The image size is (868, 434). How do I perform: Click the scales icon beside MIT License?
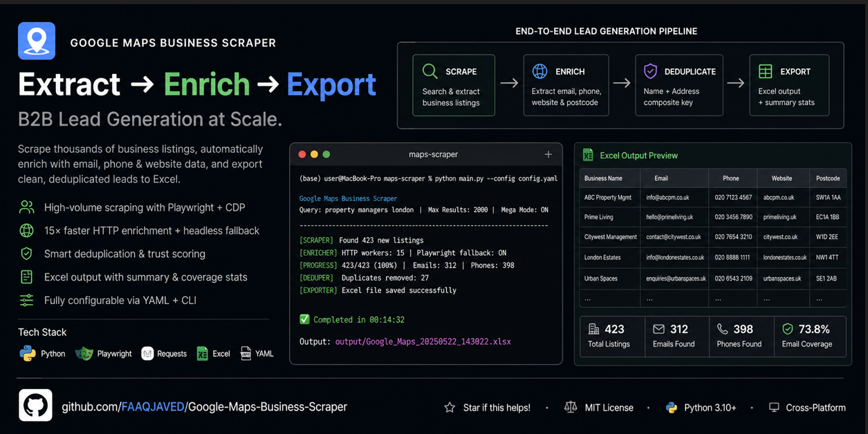point(571,407)
